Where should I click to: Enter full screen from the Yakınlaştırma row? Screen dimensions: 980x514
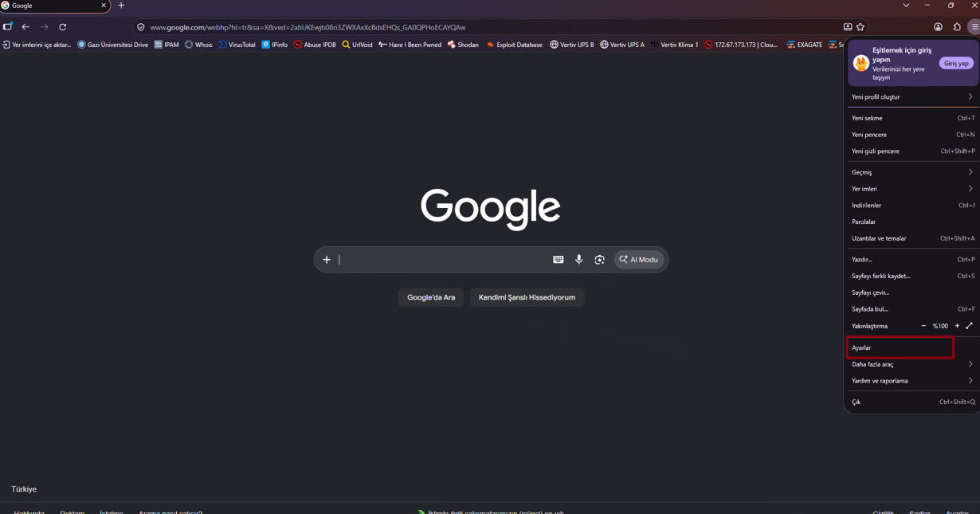(x=969, y=326)
